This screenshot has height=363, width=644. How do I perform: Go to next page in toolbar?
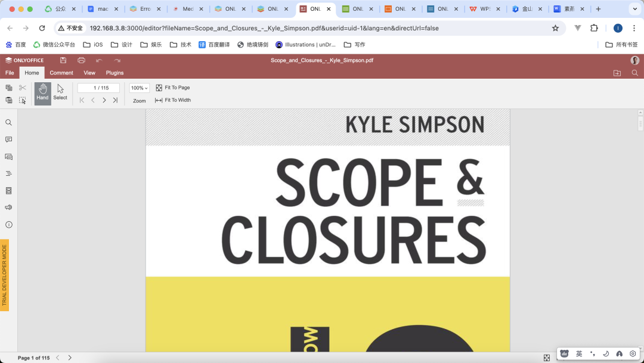click(x=104, y=100)
